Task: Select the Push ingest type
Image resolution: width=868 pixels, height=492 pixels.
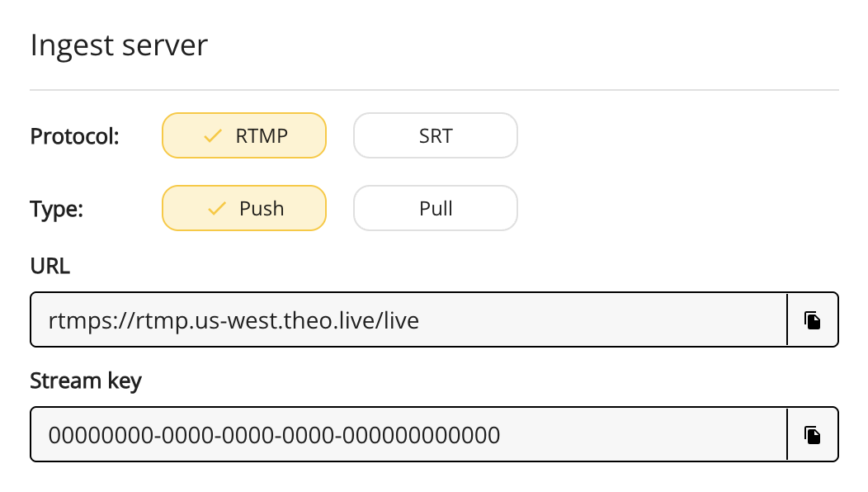Action: tap(244, 209)
